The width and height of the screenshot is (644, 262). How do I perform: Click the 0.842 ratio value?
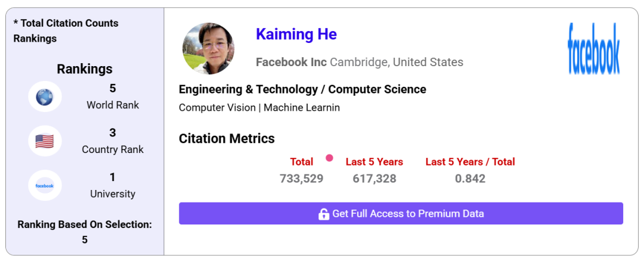(470, 179)
